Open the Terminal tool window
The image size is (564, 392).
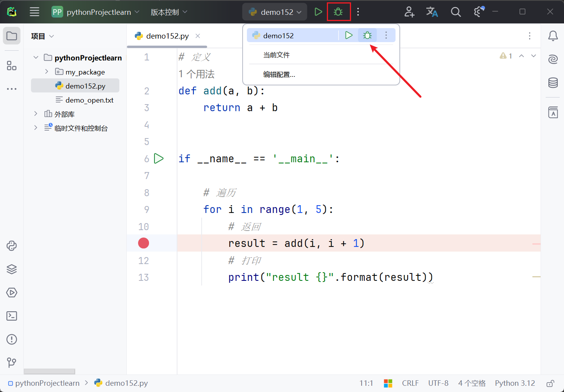pos(12,316)
